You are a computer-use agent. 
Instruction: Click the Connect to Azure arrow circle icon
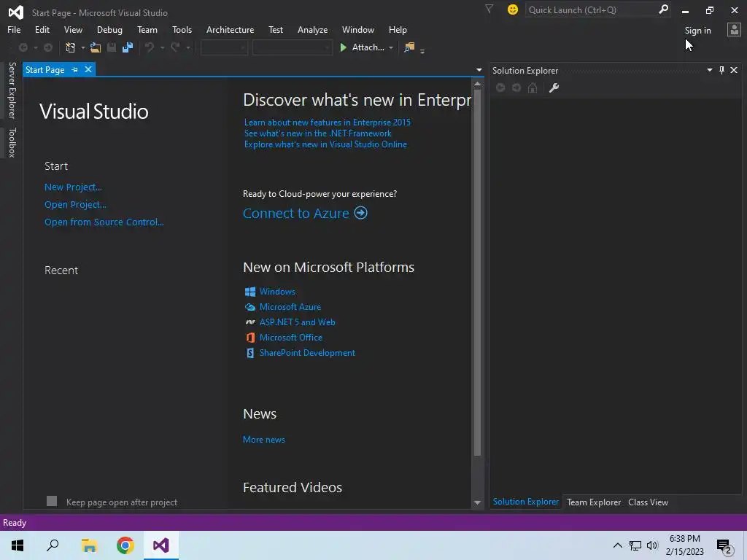pyautogui.click(x=360, y=213)
